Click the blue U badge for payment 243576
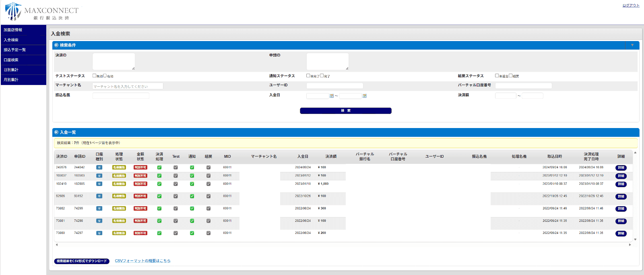Image resolution: width=644 pixels, height=275 pixels. click(x=99, y=167)
